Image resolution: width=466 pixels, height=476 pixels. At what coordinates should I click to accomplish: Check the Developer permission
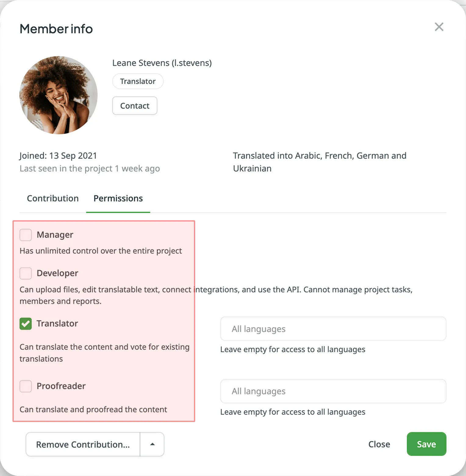pyautogui.click(x=26, y=273)
